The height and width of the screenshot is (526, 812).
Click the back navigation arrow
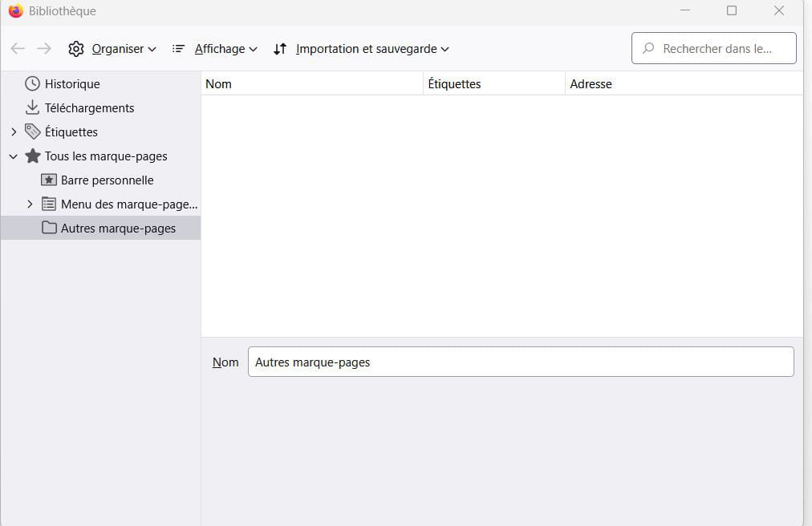(18, 49)
